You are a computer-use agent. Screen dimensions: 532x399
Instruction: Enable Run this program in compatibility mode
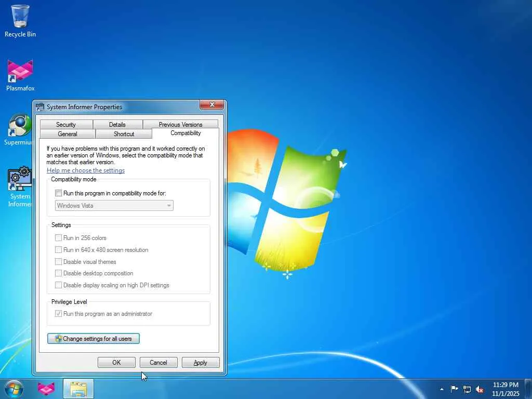tap(58, 193)
